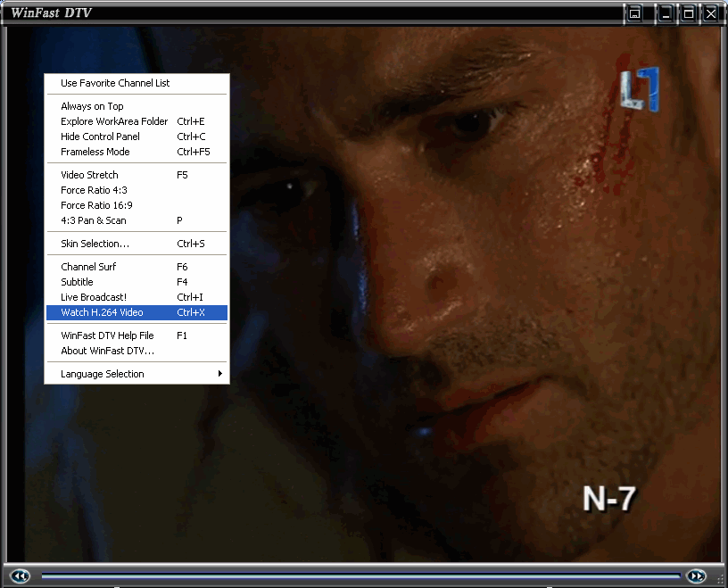This screenshot has height=588, width=728.
Task: Open WinFast DTV Help File
Action: 137,335
